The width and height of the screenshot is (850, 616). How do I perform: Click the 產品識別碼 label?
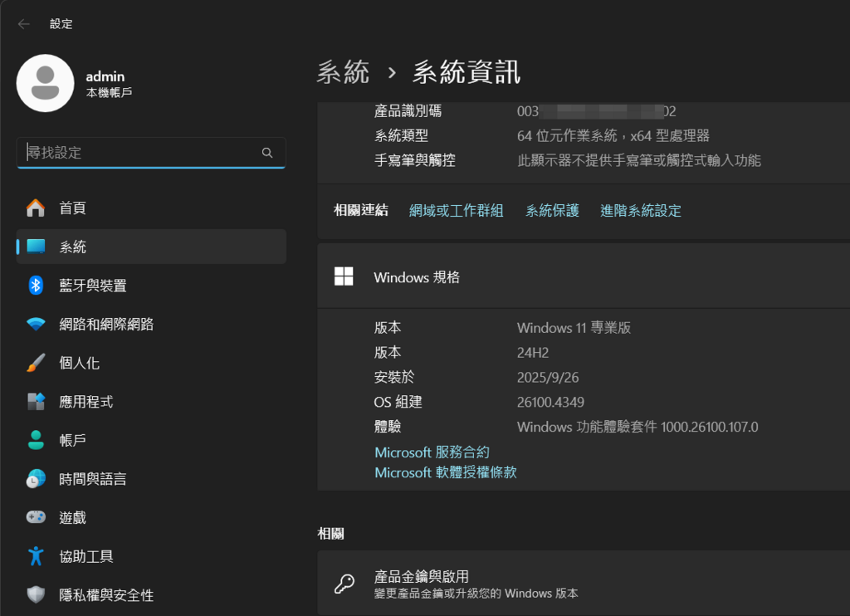[408, 112]
